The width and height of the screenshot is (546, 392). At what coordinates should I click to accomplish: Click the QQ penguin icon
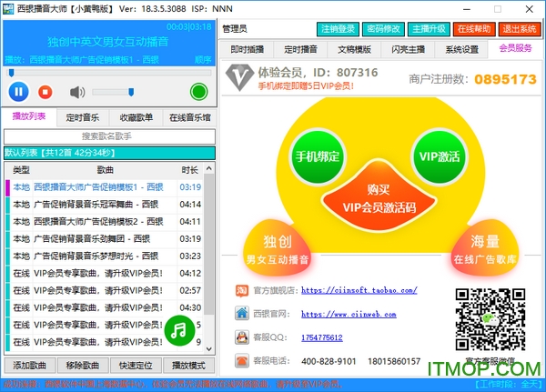(x=242, y=337)
